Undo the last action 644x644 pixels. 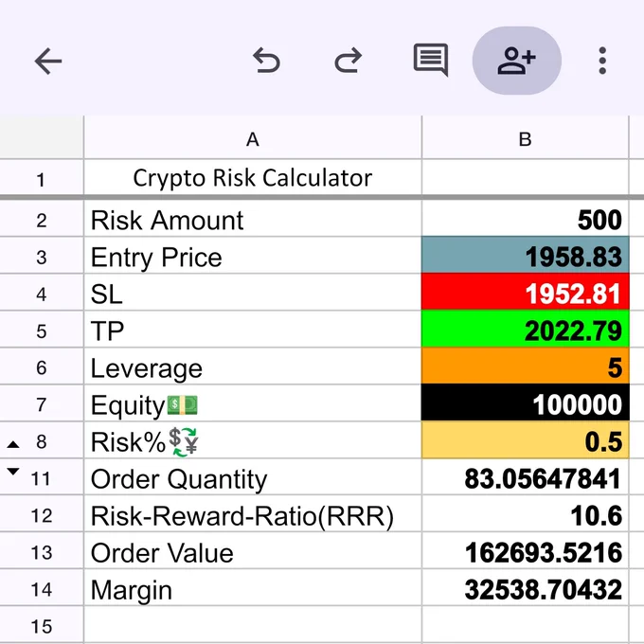point(266,61)
